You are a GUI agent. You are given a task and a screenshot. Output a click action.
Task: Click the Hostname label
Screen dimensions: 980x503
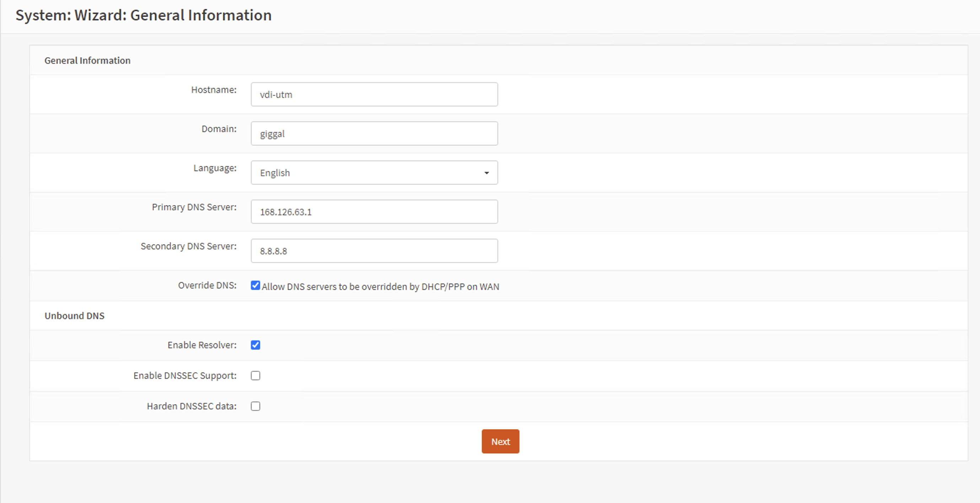pos(214,90)
